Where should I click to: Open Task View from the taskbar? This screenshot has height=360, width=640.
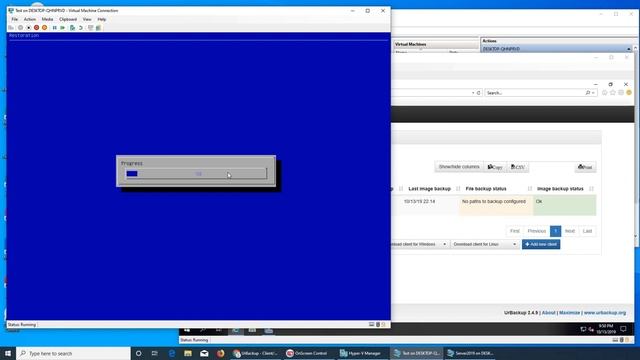[155, 353]
